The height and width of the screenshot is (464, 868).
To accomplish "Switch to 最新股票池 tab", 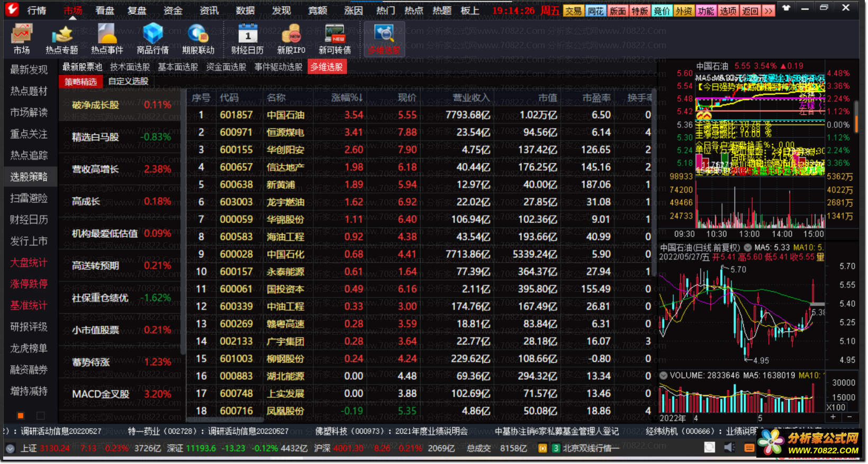I will (x=82, y=67).
